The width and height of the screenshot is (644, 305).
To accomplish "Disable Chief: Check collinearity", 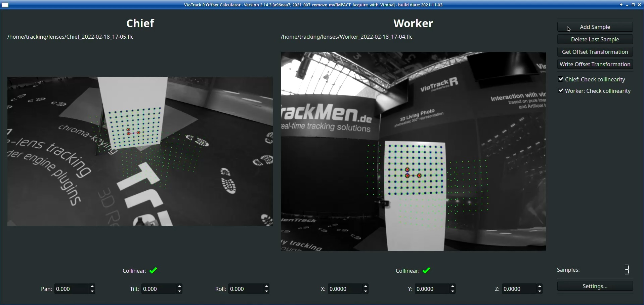I will tap(561, 79).
